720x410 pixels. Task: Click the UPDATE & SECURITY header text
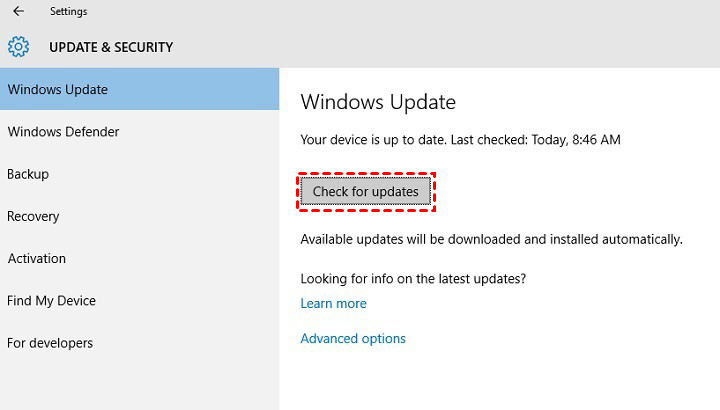[x=111, y=47]
